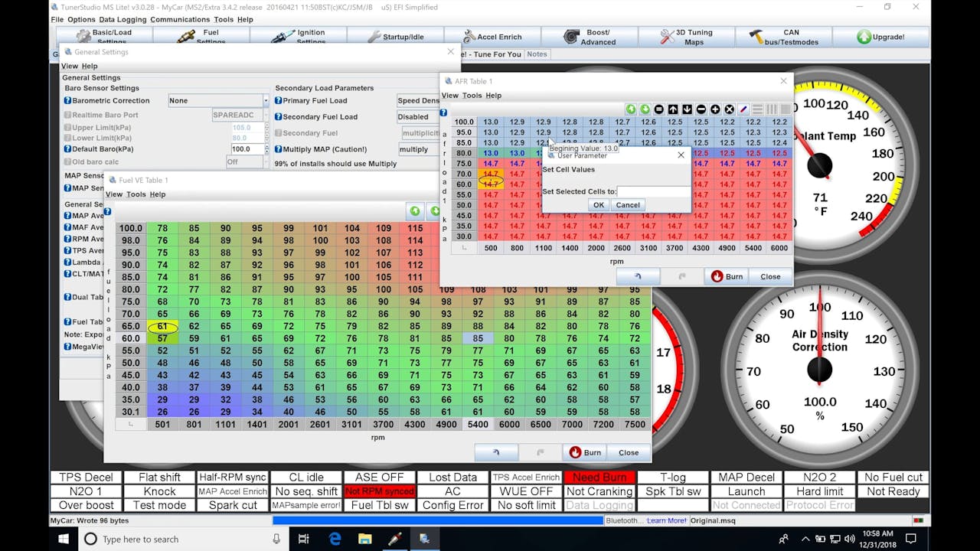
Task: Click the set-equal icon in AFR Table toolbar
Action: (x=658, y=109)
